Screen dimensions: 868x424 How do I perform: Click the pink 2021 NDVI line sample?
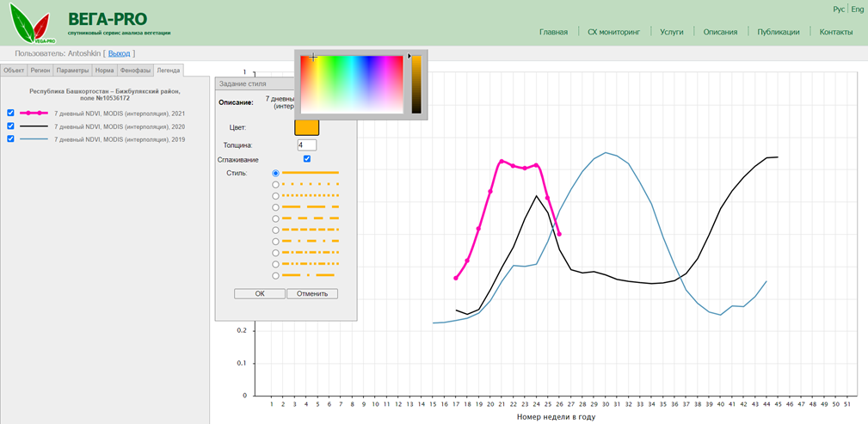click(x=34, y=113)
